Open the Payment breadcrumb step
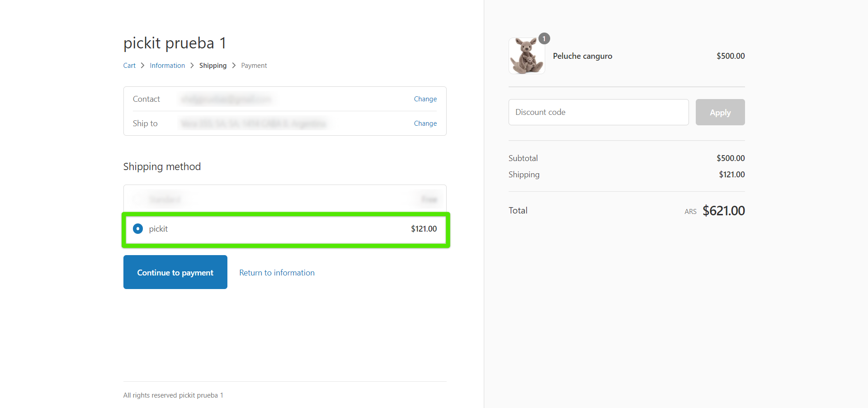The width and height of the screenshot is (868, 408). coord(254,66)
